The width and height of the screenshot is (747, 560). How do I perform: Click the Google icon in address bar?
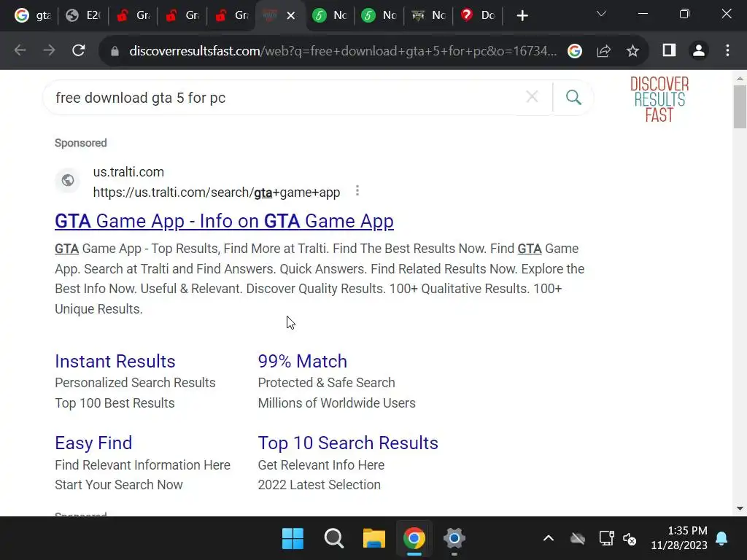pyautogui.click(x=575, y=51)
